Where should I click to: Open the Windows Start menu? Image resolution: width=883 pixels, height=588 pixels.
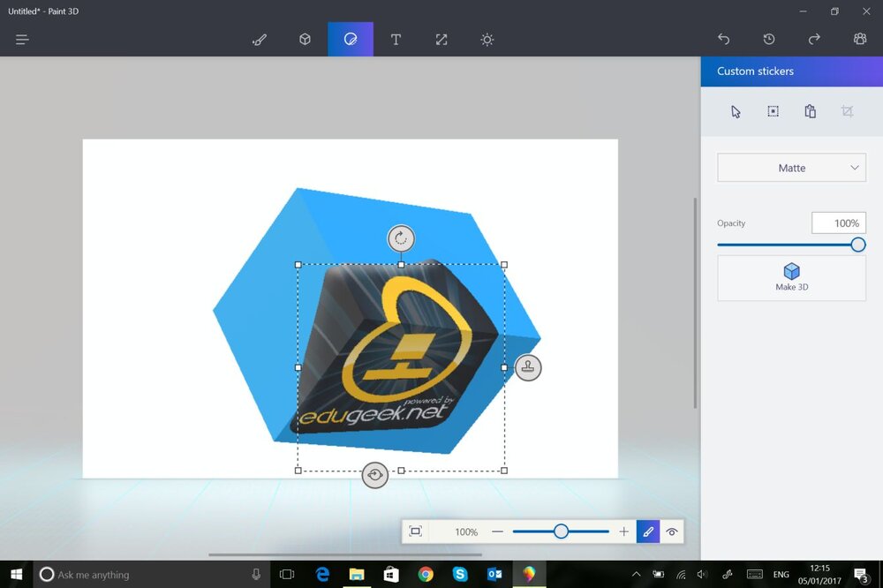point(16,575)
